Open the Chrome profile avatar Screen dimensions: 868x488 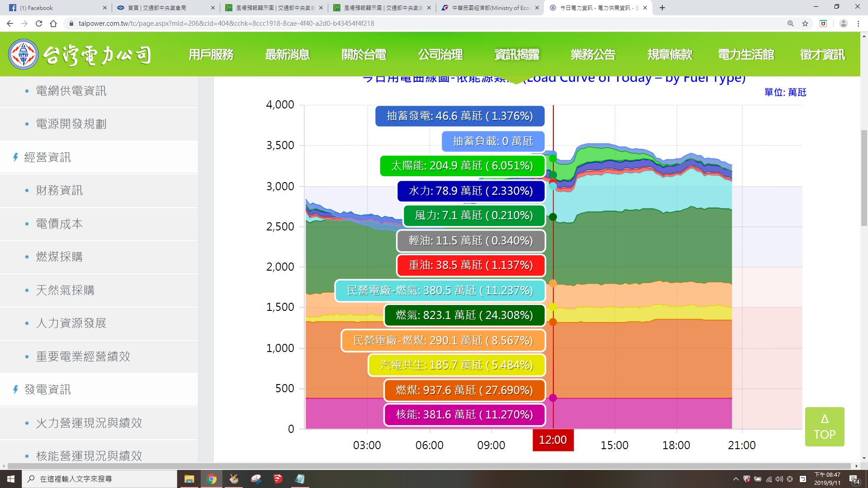[x=843, y=23]
